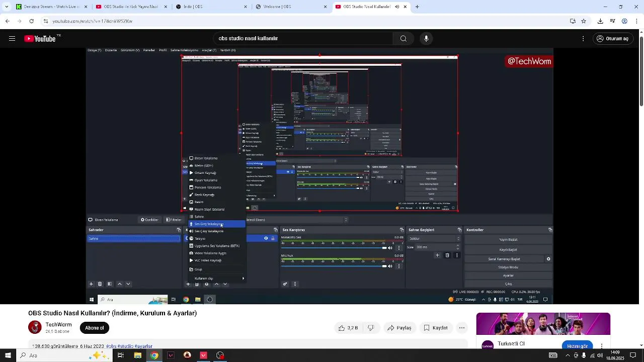644x362 pixels.
Task: Open OBS Studio icon on Windows taskbar
Action: 220,355
